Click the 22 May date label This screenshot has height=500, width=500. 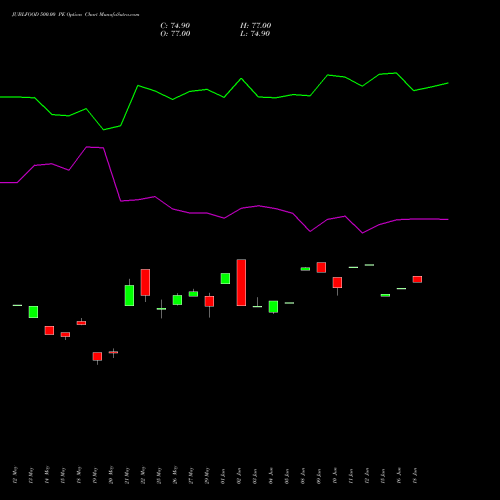(x=143, y=475)
